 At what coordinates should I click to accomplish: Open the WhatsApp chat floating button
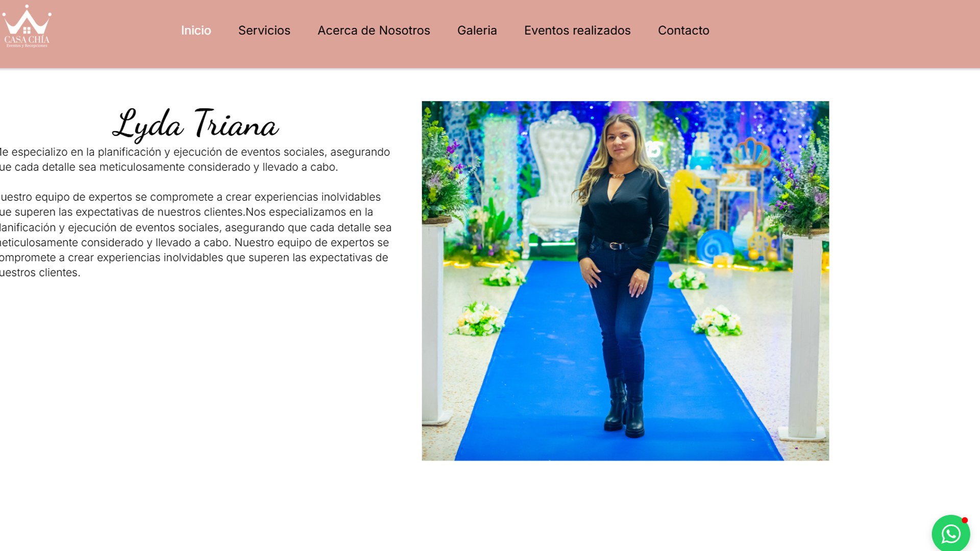[950, 533]
